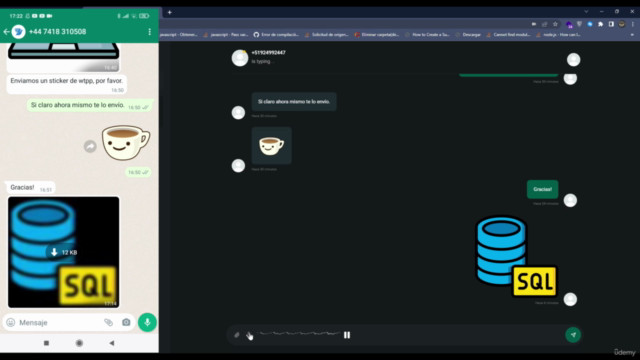
Task: Send the message with green arrow button
Action: coord(573,335)
